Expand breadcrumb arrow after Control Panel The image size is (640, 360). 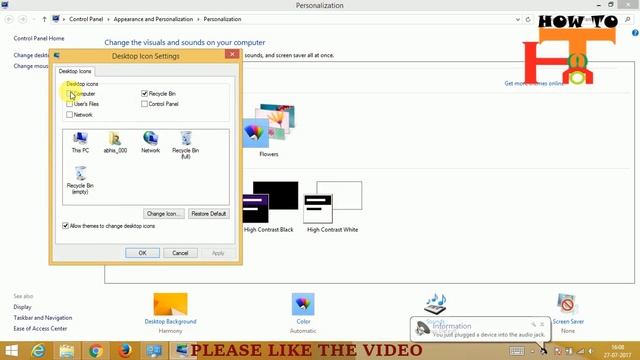click(108, 19)
